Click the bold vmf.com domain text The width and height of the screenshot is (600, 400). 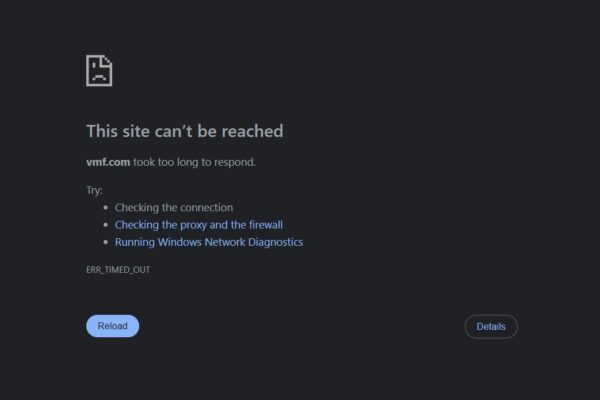(x=108, y=162)
